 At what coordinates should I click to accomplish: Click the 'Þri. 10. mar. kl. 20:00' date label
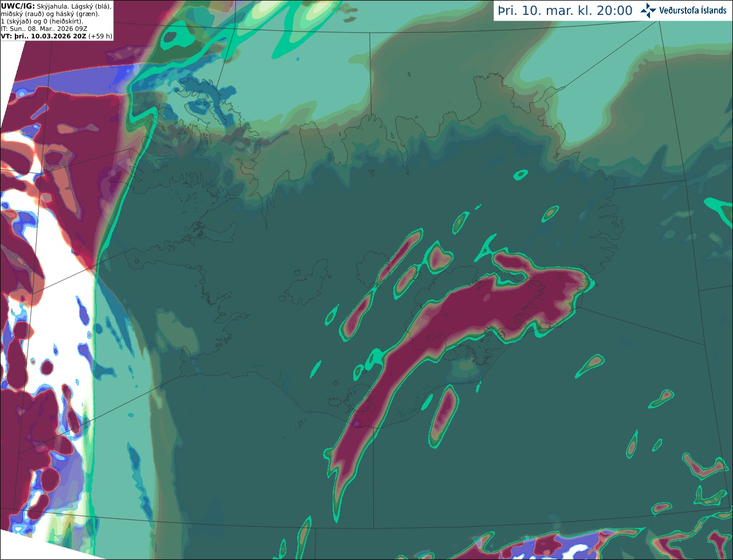pyautogui.click(x=565, y=11)
